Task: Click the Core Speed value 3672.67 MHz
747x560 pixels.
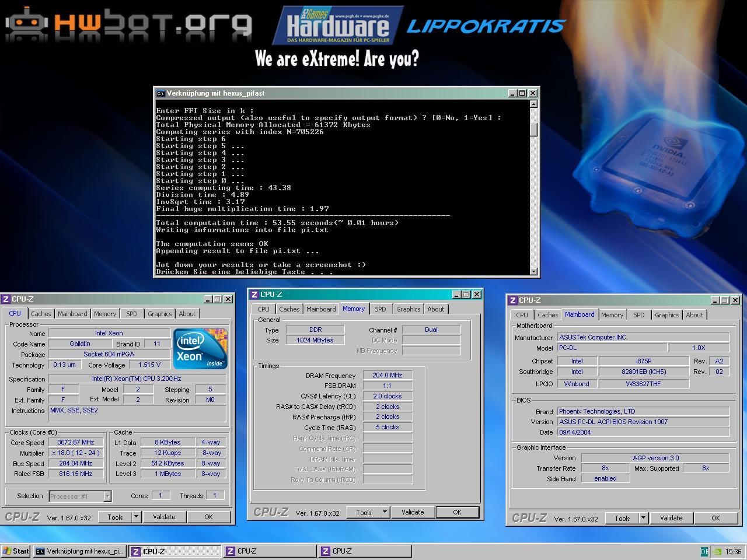Action: pyautogui.click(x=76, y=442)
